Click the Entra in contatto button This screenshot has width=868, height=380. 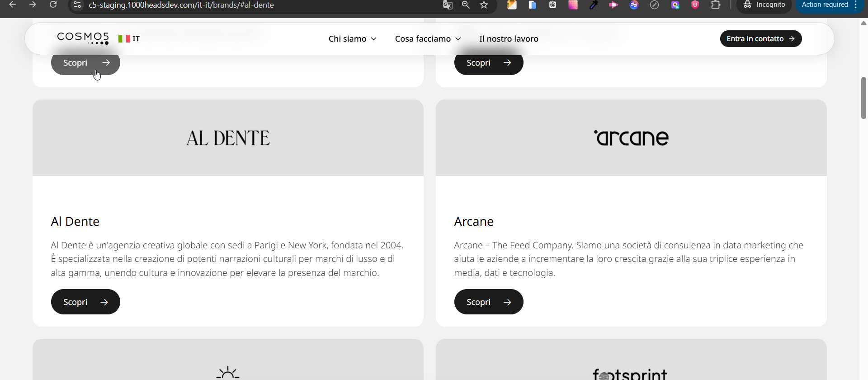(x=761, y=39)
